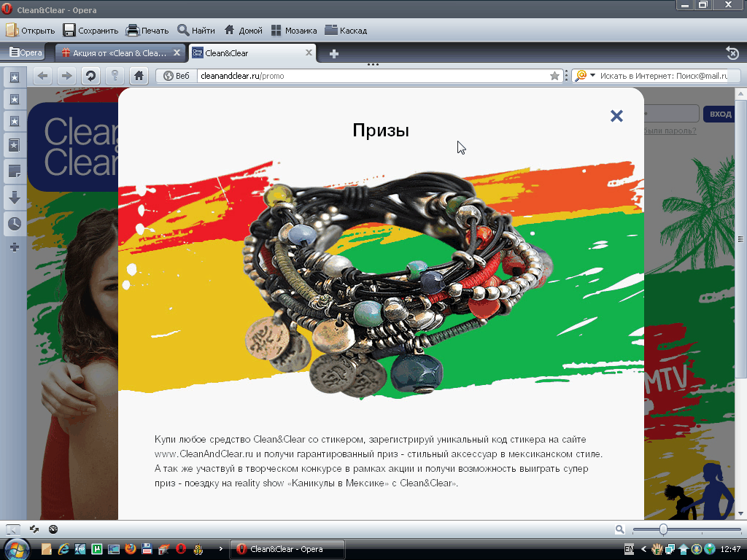This screenshot has width=747, height=560.
Task: Open the Windows Start menu
Action: 16,550
